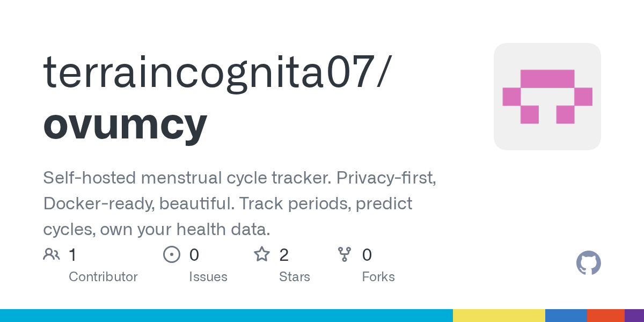The height and width of the screenshot is (322, 644).
Task: Click the cyan language bar segment
Action: point(225,316)
